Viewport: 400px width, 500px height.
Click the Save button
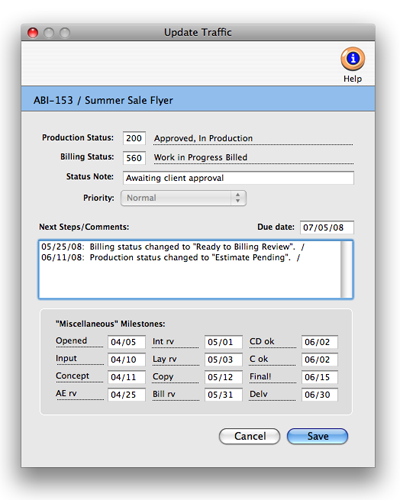tap(317, 436)
